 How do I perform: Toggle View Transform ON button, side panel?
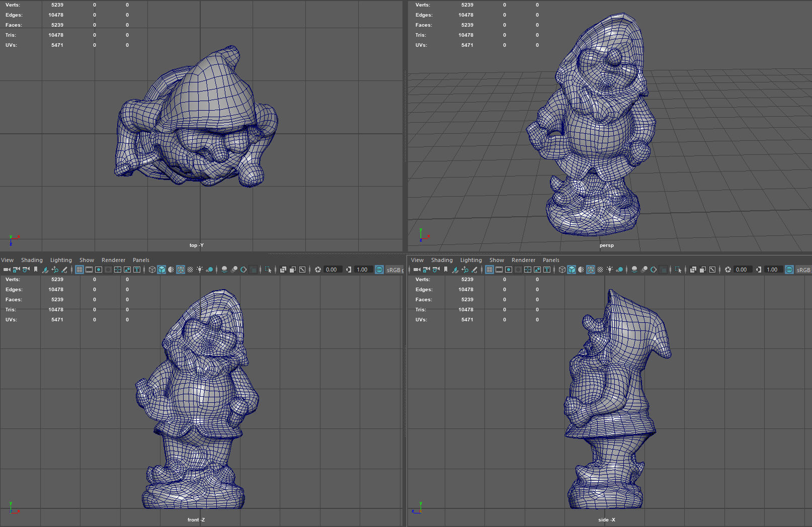tap(789, 270)
